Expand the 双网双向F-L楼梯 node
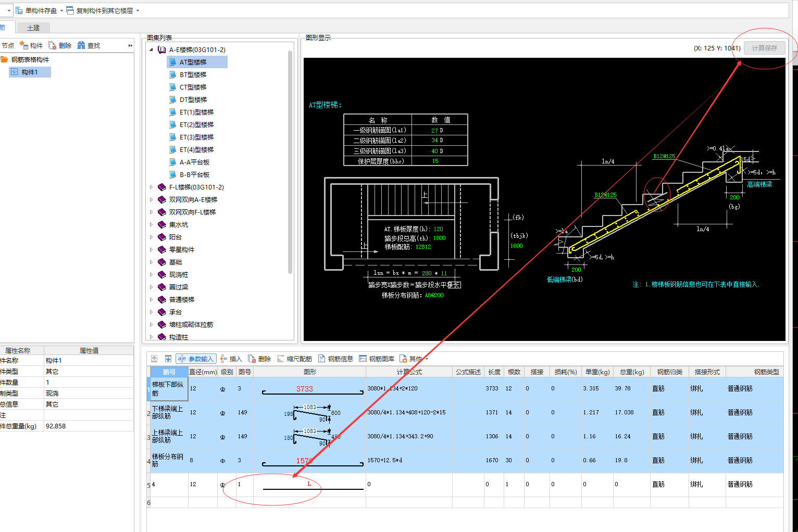This screenshot has width=798, height=532. click(152, 212)
